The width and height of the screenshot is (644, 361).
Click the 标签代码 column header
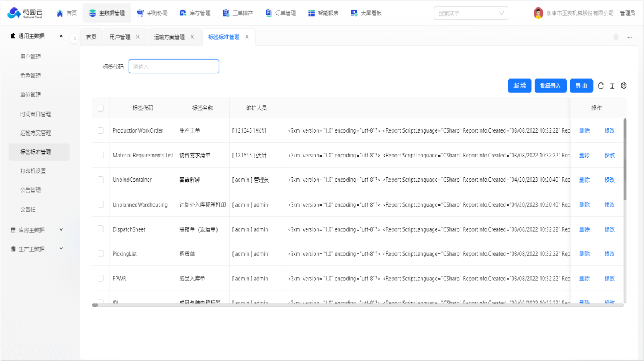click(143, 108)
